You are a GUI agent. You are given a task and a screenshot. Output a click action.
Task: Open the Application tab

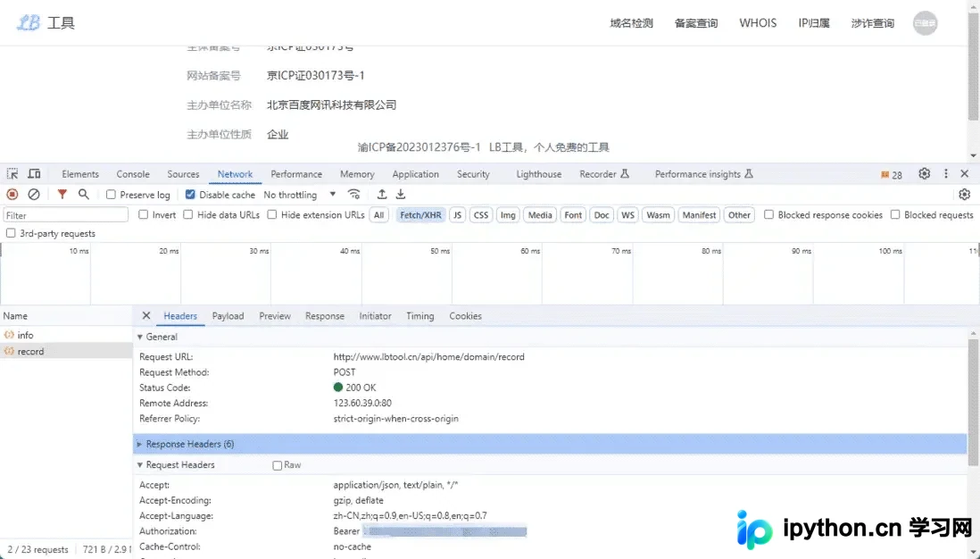tap(416, 174)
